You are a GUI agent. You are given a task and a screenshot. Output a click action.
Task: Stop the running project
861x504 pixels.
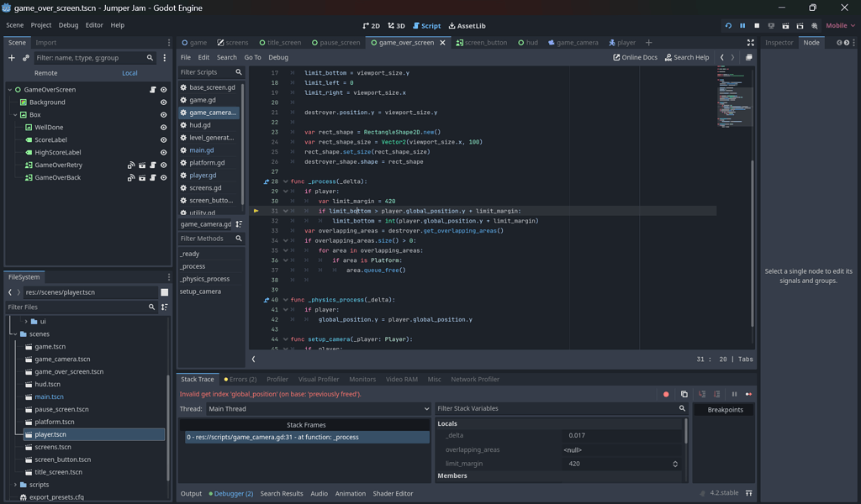[757, 26]
